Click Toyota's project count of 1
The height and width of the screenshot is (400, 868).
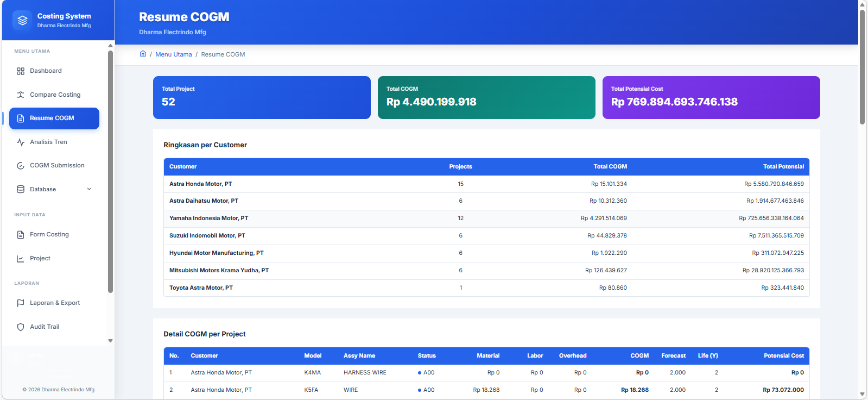461,288
